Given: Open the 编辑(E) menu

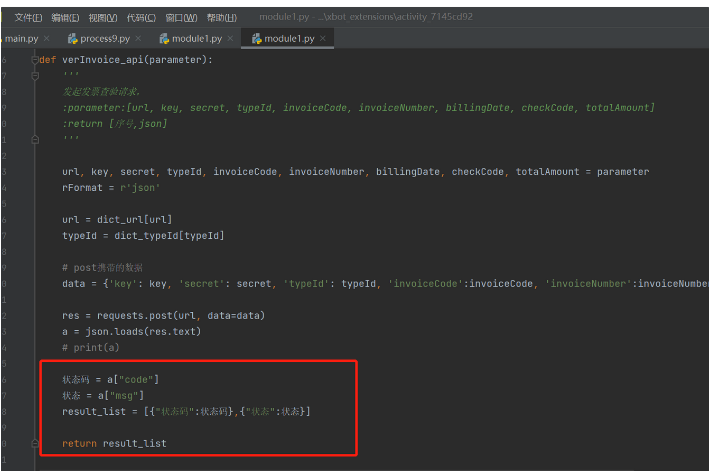Looking at the screenshot, I should coord(66,17).
